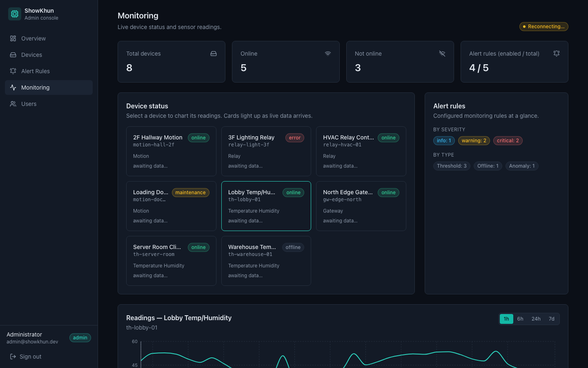Open Alert Rules in the sidebar
The height and width of the screenshot is (368, 588).
[x=49, y=71]
